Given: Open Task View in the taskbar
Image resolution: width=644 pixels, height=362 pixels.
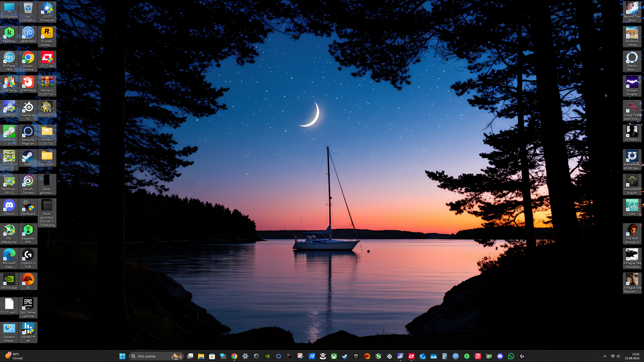Looking at the screenshot, I should [190, 356].
